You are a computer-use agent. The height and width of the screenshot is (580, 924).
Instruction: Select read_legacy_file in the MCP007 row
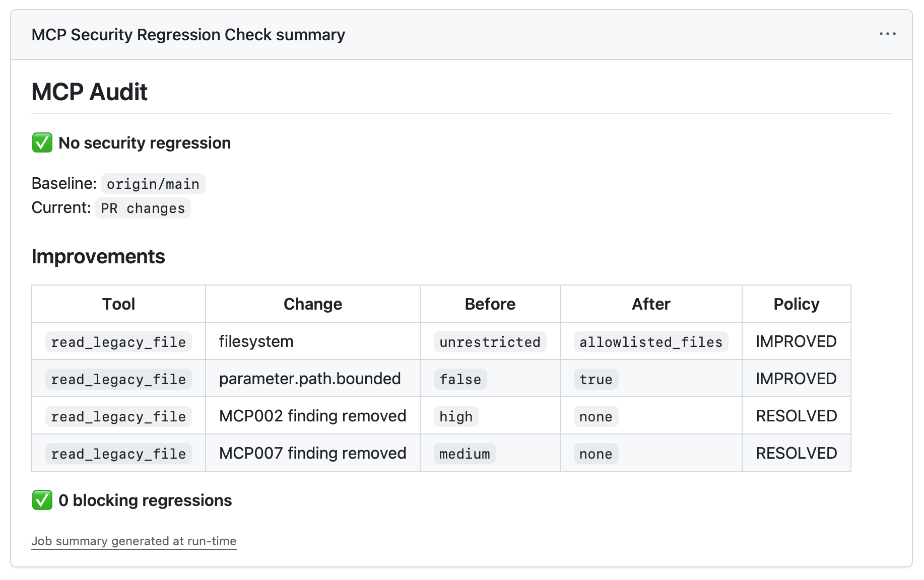[118, 454]
